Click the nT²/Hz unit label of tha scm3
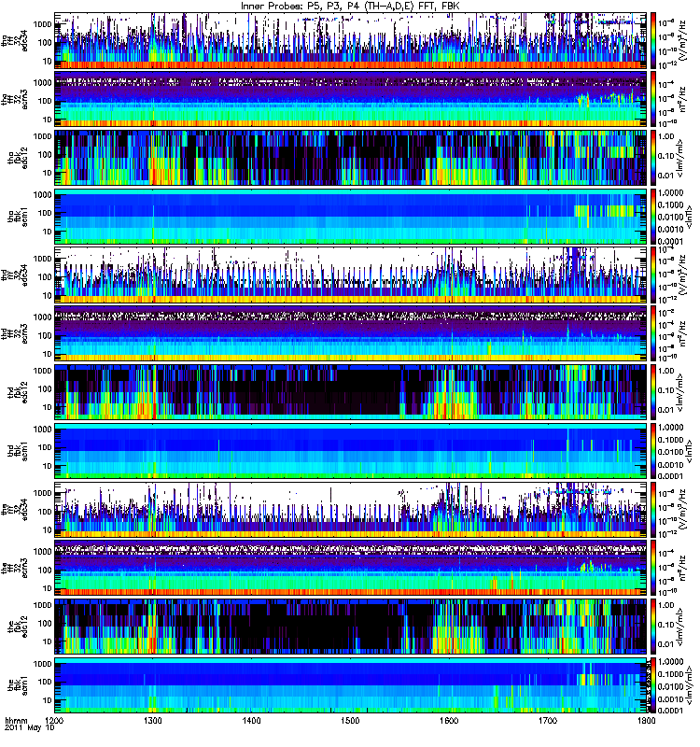The width and height of the screenshot is (700, 747). point(682,100)
